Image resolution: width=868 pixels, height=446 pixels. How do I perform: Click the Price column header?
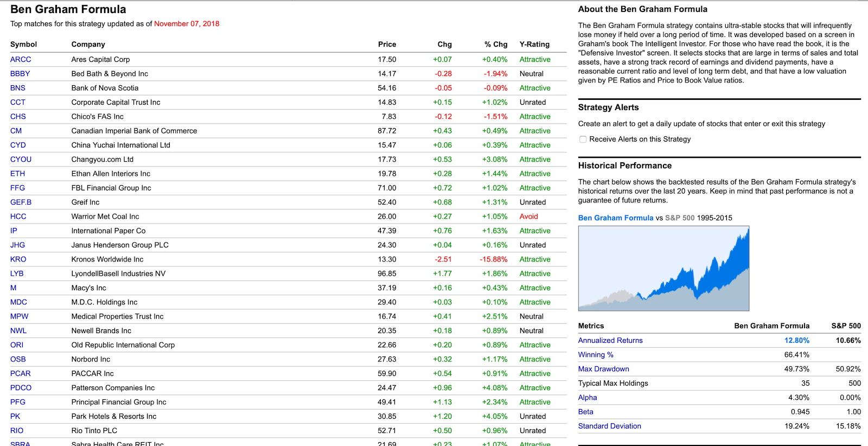tap(387, 44)
